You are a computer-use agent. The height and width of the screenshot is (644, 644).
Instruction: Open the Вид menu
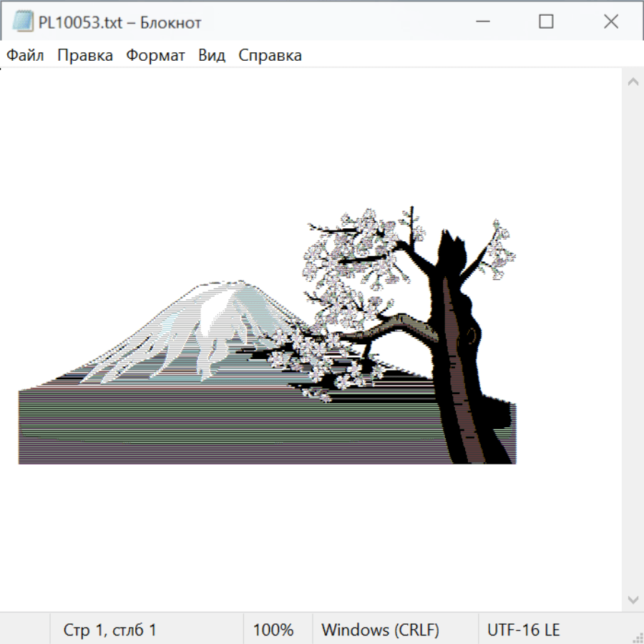click(x=212, y=56)
